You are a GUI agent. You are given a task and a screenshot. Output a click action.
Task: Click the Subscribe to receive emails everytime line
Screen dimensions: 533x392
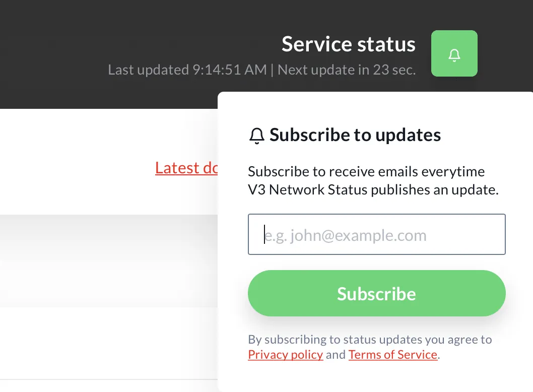coord(366,172)
